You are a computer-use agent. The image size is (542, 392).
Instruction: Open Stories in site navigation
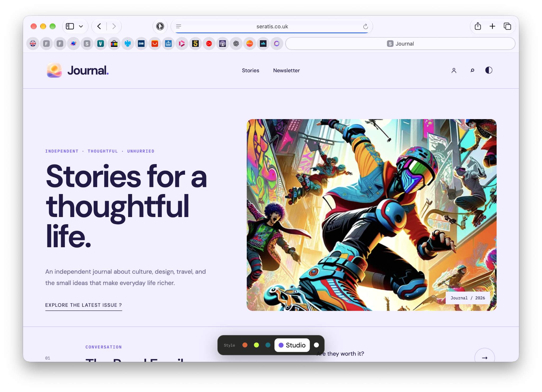pyautogui.click(x=250, y=70)
